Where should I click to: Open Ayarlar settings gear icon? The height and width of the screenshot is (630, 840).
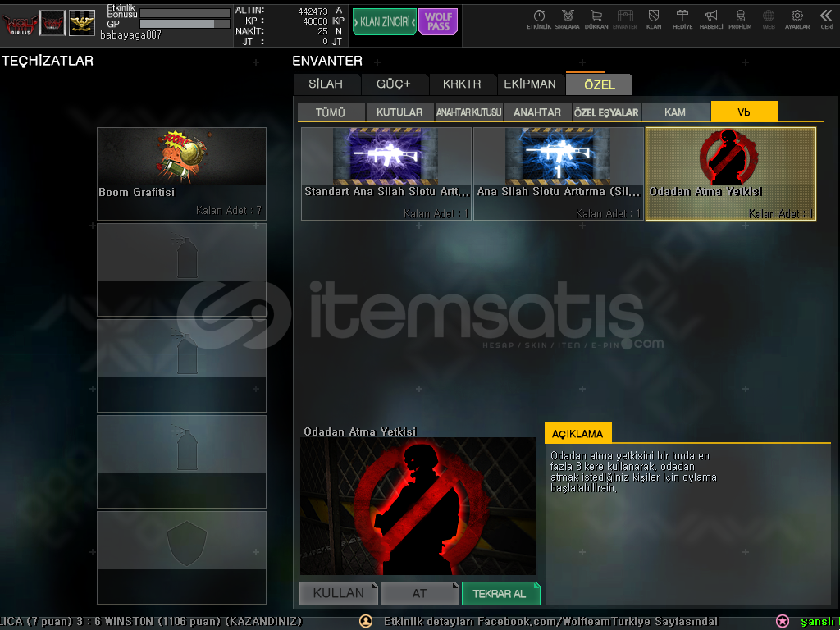[797, 19]
